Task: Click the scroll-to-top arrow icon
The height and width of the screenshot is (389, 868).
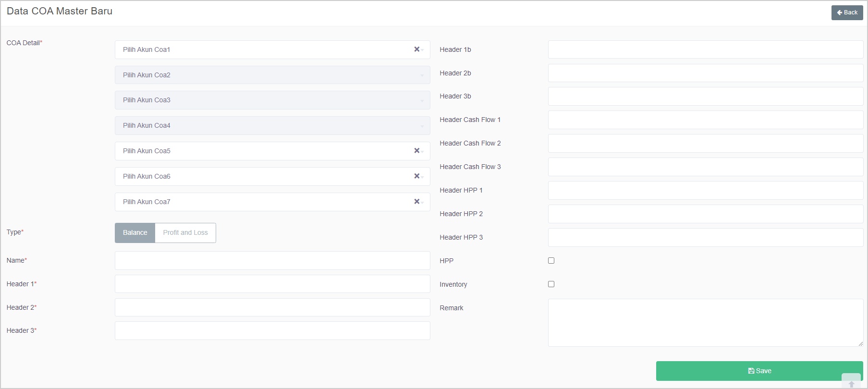Action: [851, 384]
